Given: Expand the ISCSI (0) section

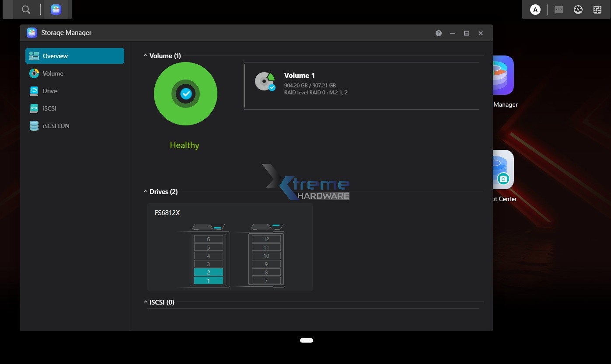Looking at the screenshot, I should pos(146,302).
